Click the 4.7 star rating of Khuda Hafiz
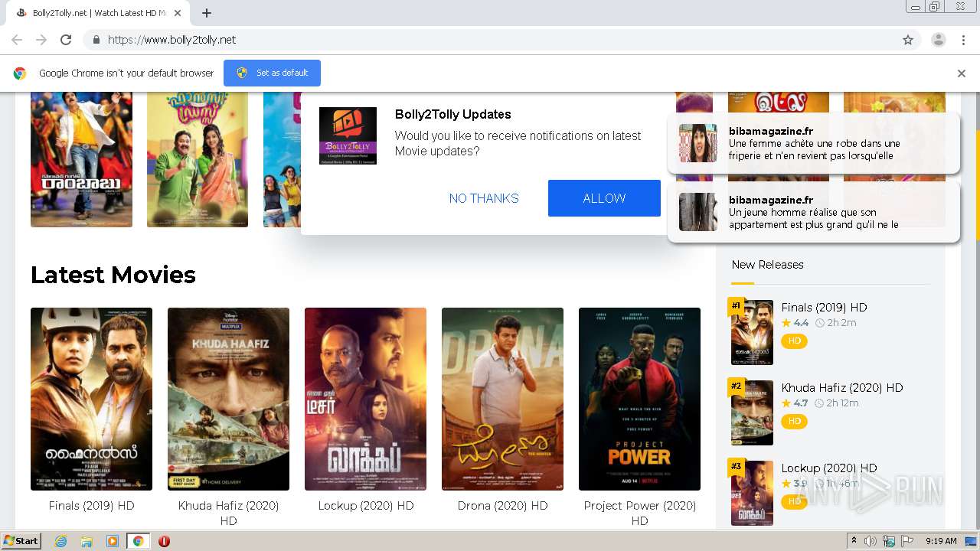 795,403
